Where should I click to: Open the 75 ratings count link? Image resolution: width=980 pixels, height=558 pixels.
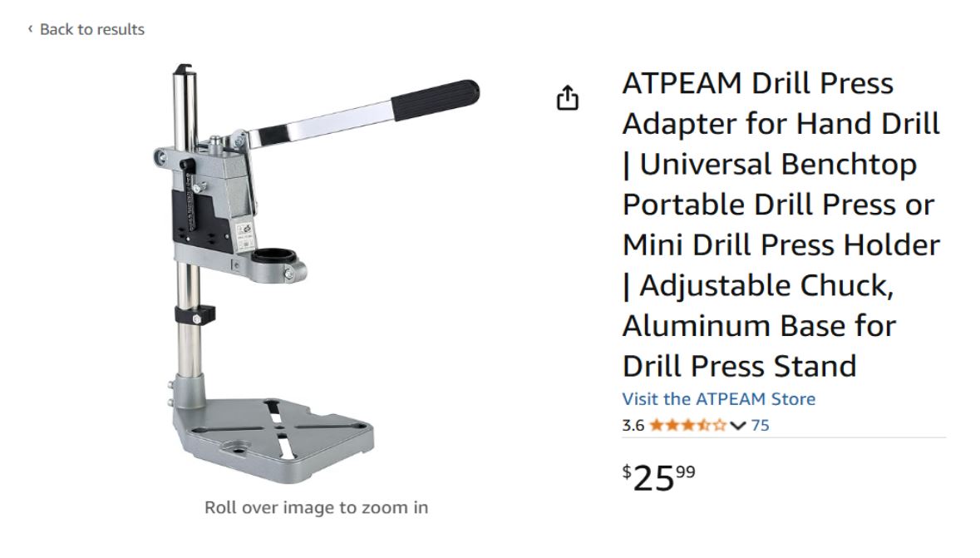click(x=760, y=426)
